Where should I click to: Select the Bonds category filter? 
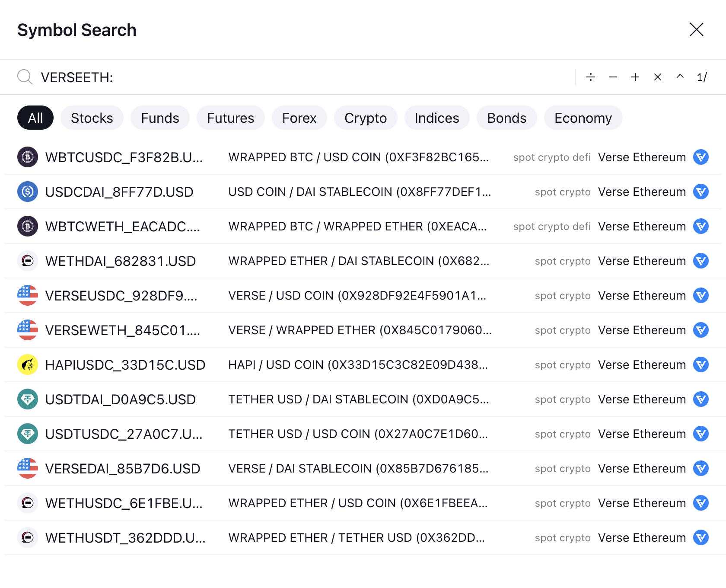[506, 118]
